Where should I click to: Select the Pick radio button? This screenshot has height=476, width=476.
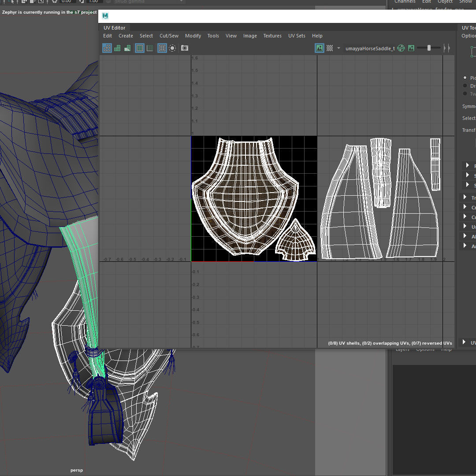[465, 78]
